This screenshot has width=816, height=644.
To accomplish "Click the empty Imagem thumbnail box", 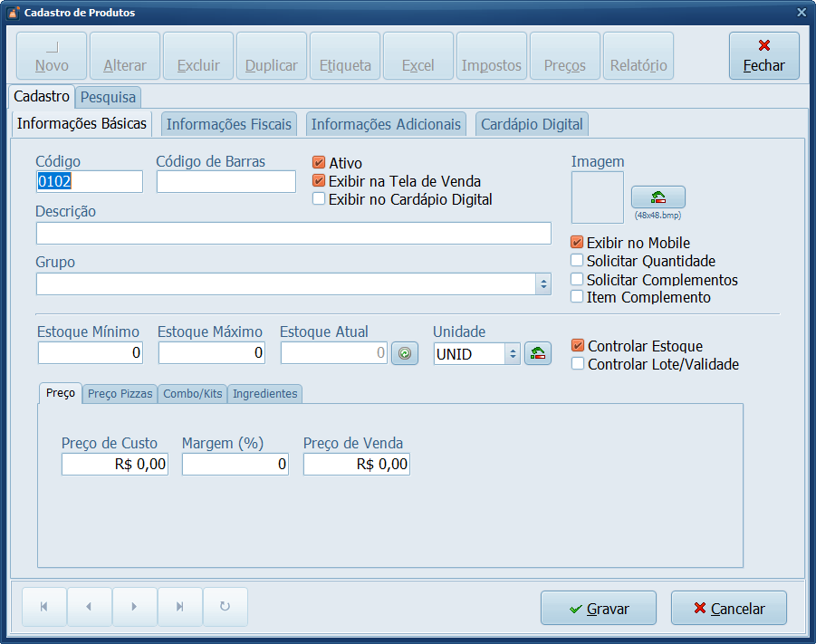I will pyautogui.click(x=597, y=197).
